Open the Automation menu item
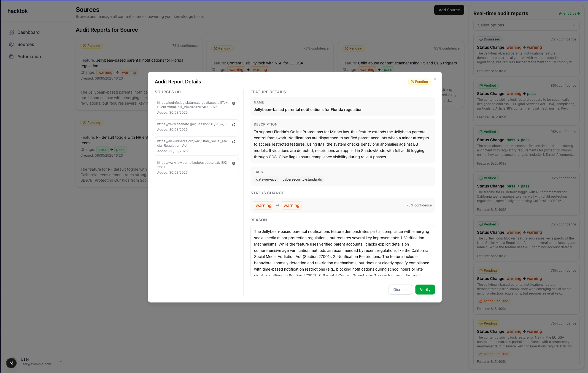 [29, 56]
